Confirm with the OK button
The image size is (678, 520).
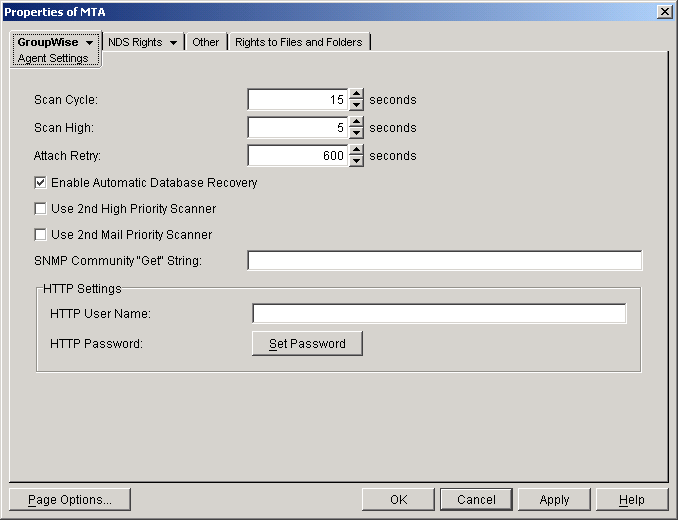[x=398, y=500]
